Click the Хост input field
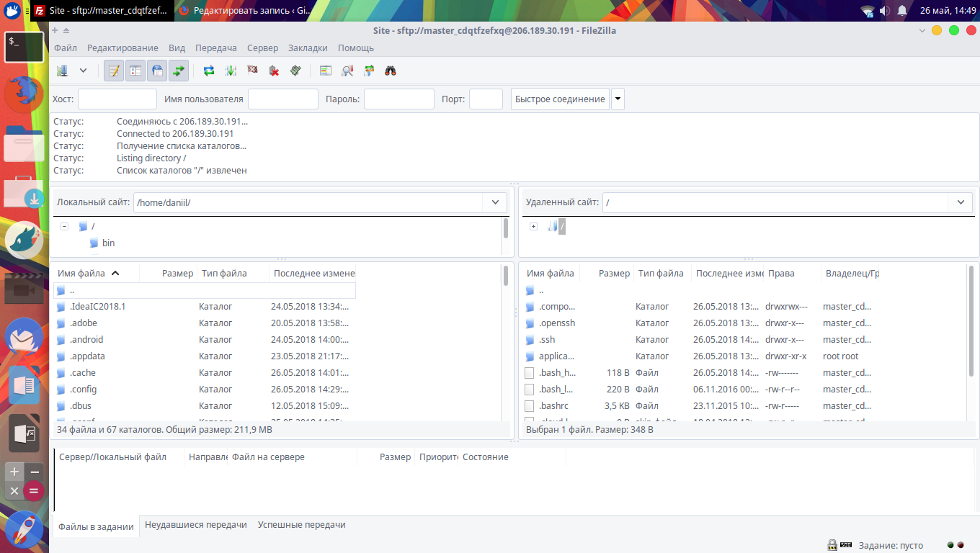The height and width of the screenshot is (553, 980). (x=117, y=99)
